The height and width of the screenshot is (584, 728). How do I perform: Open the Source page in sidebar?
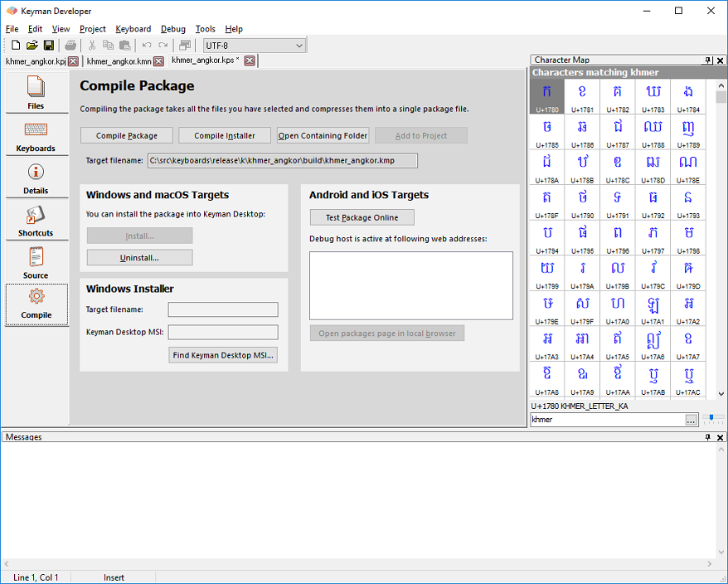coord(36,262)
